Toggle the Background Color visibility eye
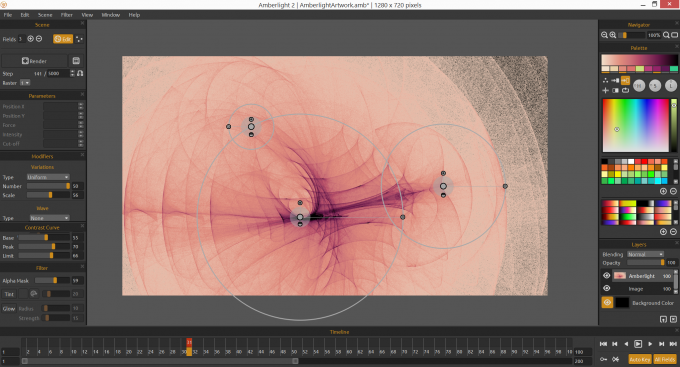 pyautogui.click(x=607, y=302)
